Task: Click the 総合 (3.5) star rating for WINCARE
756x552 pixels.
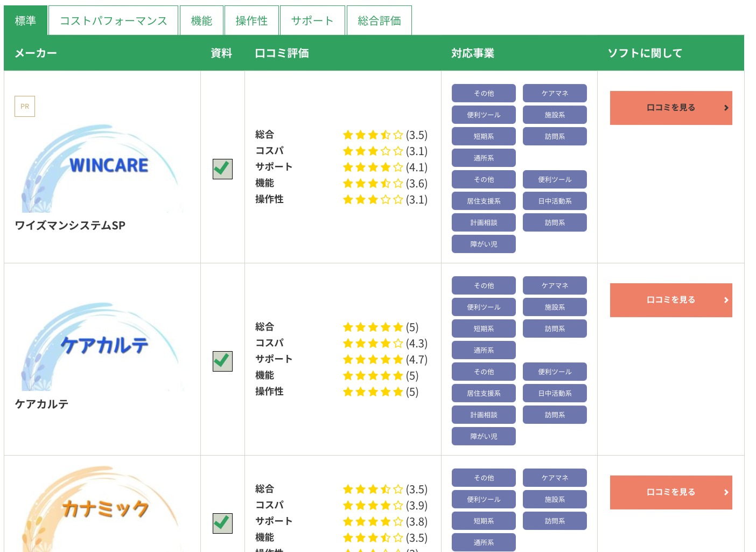Action: pyautogui.click(x=385, y=135)
